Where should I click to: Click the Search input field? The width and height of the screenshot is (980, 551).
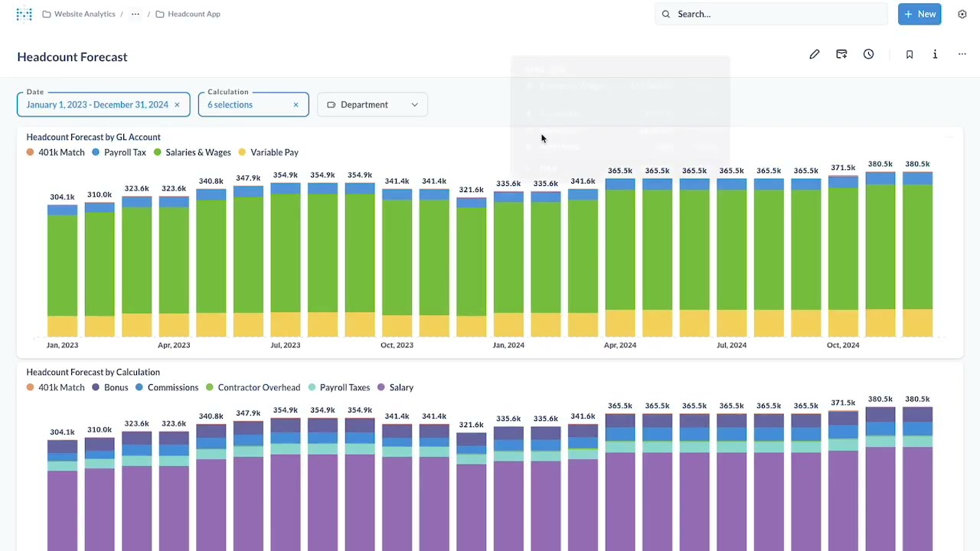[x=771, y=14]
